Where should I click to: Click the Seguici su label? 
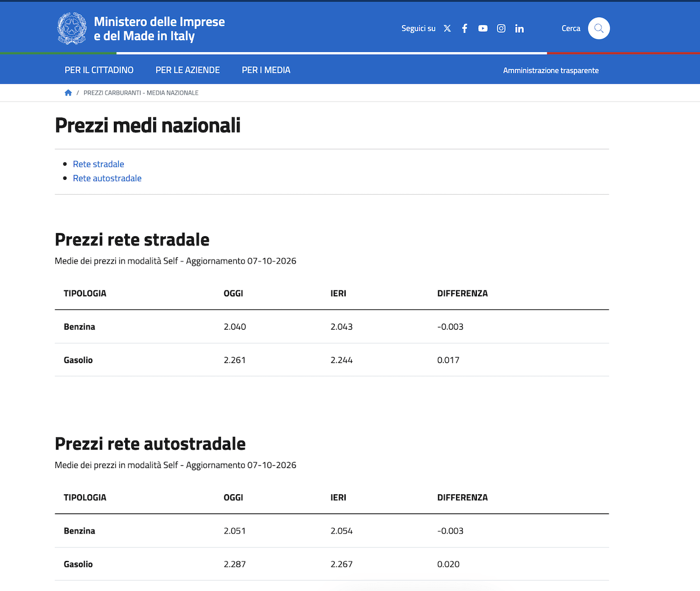418,28
